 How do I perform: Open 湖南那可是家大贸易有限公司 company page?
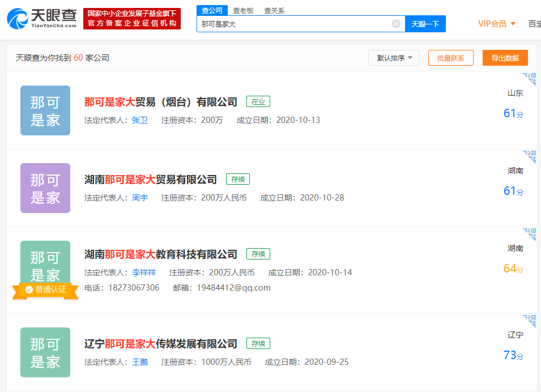coord(151,180)
